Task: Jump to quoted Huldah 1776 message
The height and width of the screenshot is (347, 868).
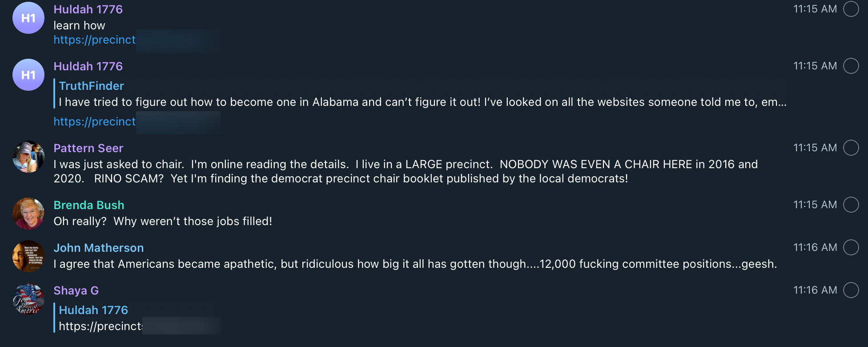Action: pyautogui.click(x=133, y=319)
